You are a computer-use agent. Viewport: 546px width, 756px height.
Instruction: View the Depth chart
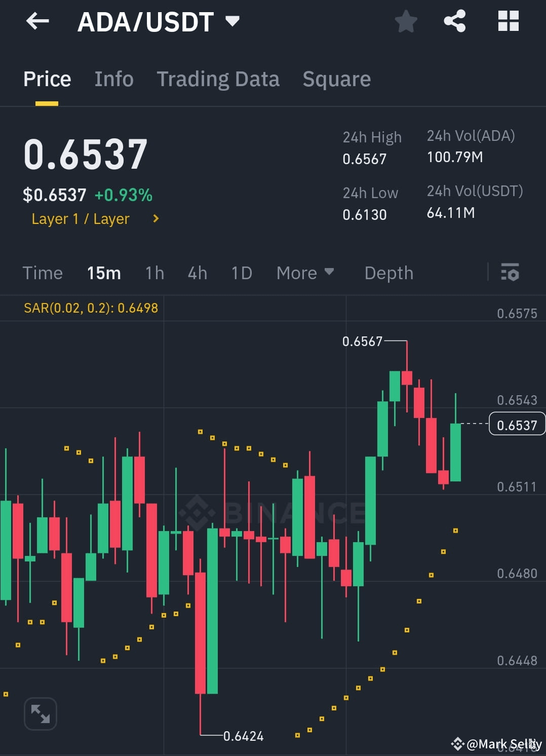point(388,273)
